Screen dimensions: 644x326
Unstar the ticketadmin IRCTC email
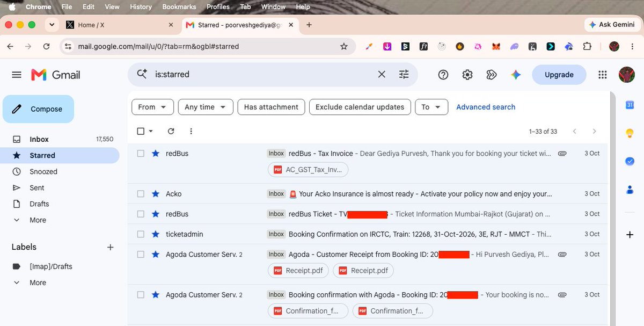click(156, 234)
